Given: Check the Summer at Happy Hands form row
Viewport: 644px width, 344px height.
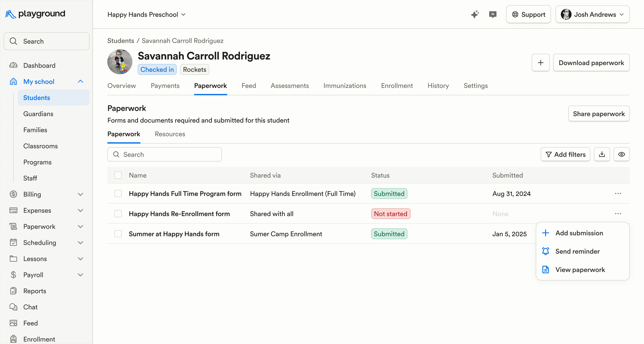Looking at the screenshot, I should click(x=118, y=234).
